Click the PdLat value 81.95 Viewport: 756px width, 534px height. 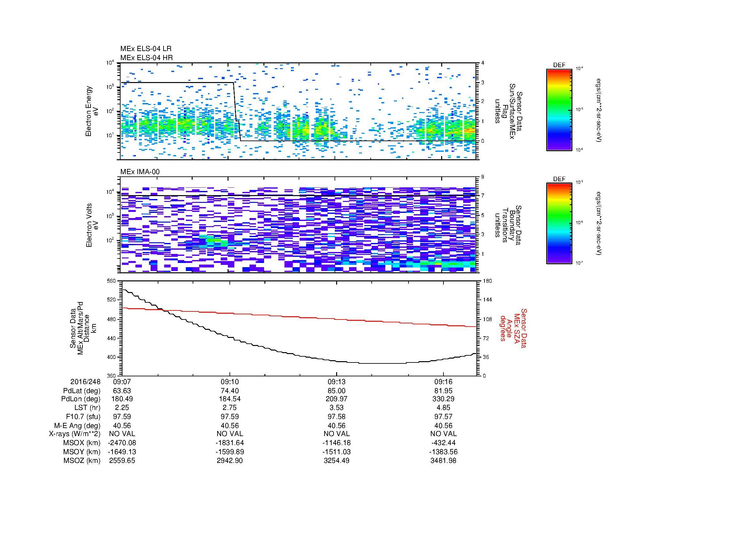[443, 391]
